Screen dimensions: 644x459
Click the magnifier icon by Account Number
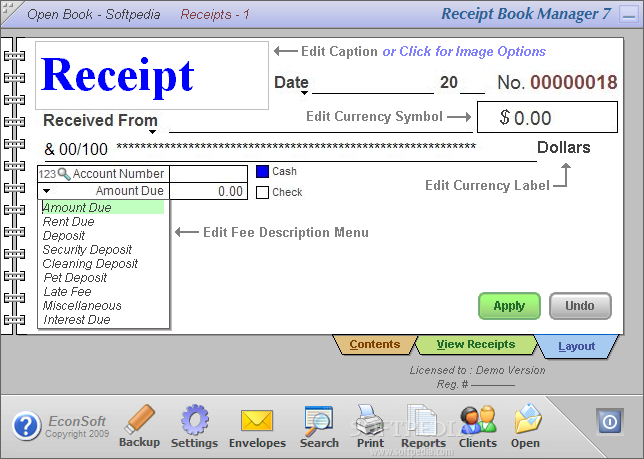click(x=64, y=174)
